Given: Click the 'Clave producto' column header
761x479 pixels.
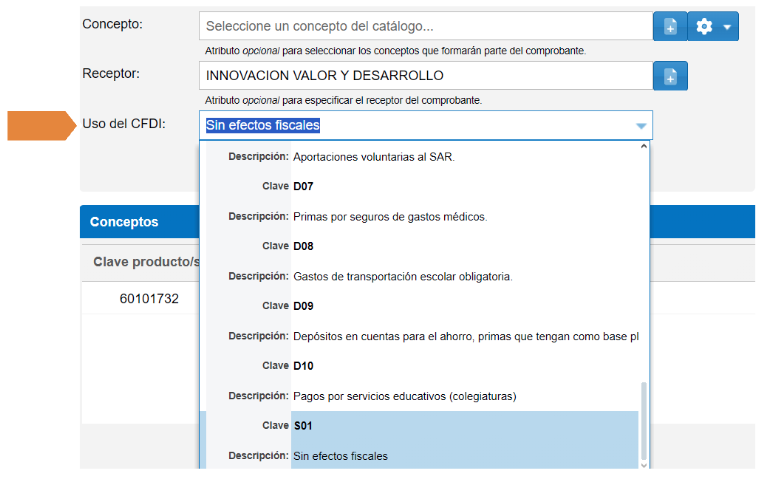Looking at the screenshot, I should 140,262.
